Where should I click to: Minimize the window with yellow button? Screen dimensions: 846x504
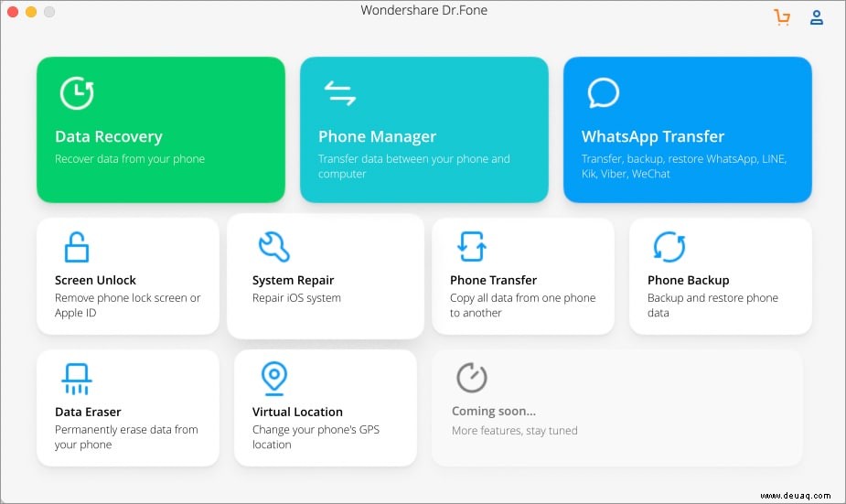click(31, 11)
